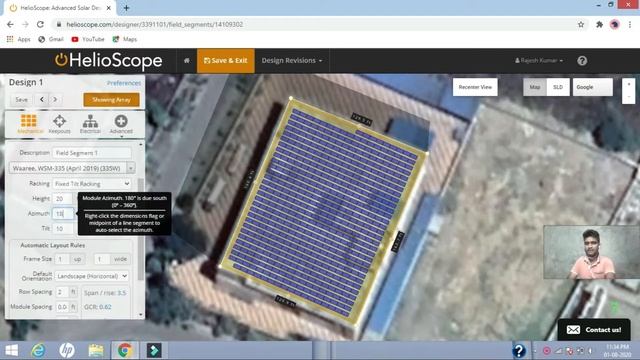Click Frame Size wide input

pyautogui.click(x=101, y=259)
